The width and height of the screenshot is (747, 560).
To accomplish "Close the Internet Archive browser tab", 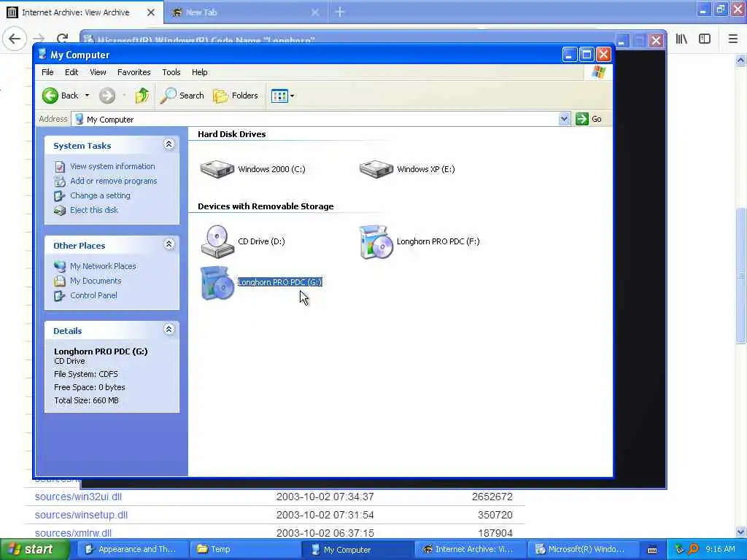I will point(150,12).
